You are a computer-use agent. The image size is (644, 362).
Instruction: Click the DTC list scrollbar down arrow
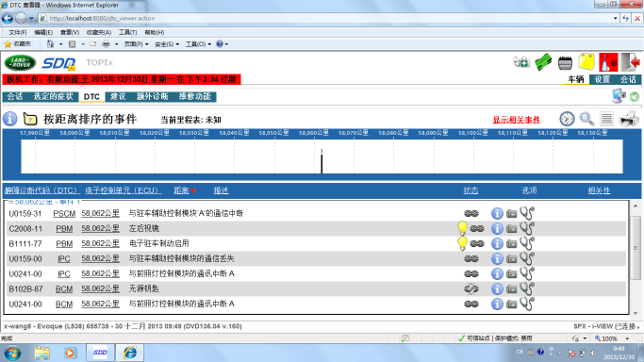point(636,313)
